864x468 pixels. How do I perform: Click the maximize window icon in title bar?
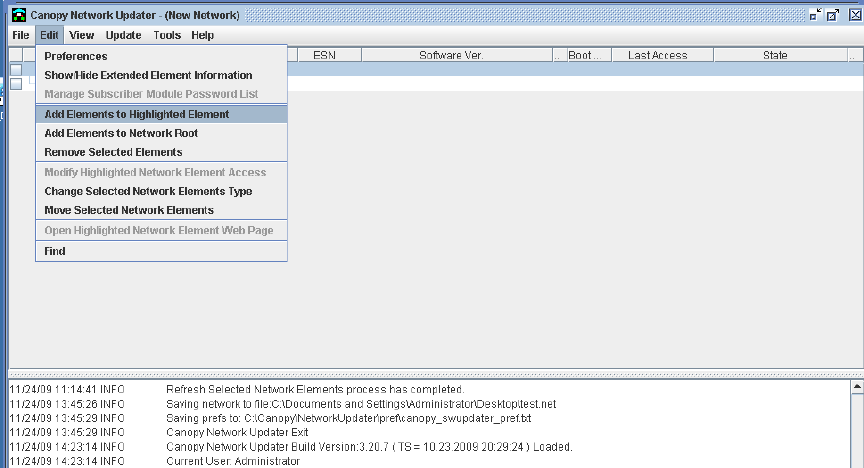pyautogui.click(x=833, y=15)
